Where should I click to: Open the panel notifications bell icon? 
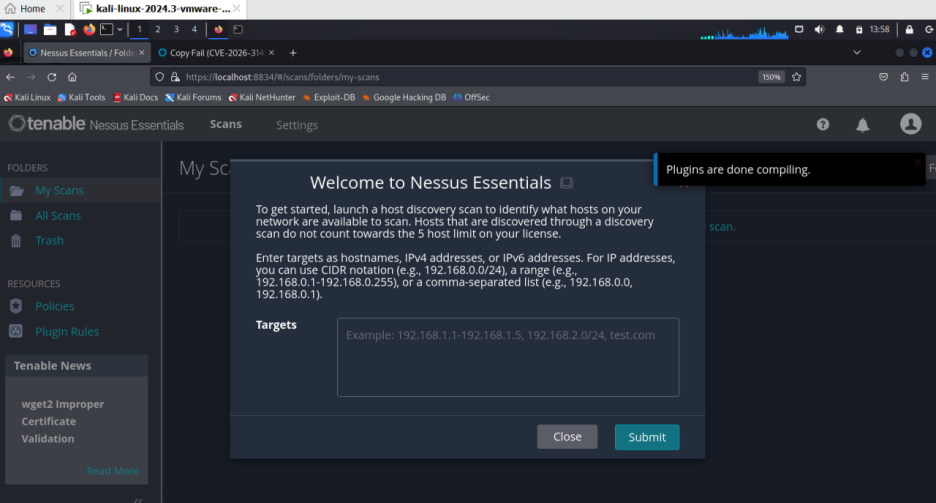[x=839, y=29]
